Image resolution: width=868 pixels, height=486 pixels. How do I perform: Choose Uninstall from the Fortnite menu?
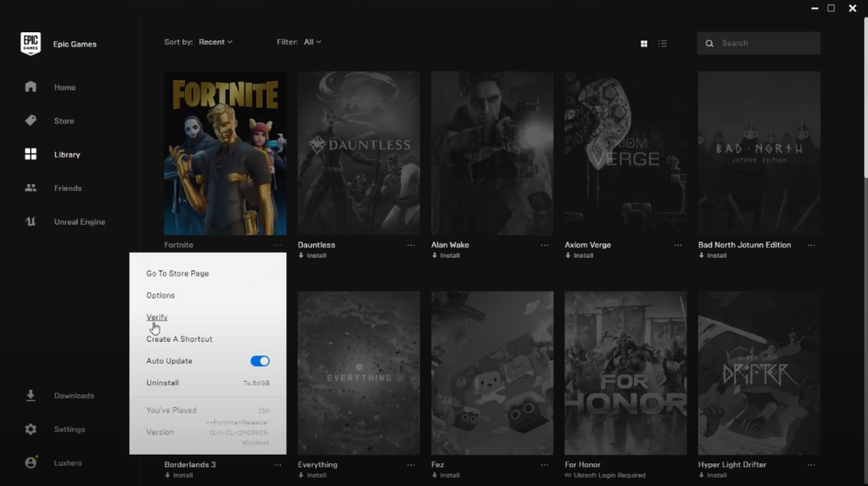(162, 383)
